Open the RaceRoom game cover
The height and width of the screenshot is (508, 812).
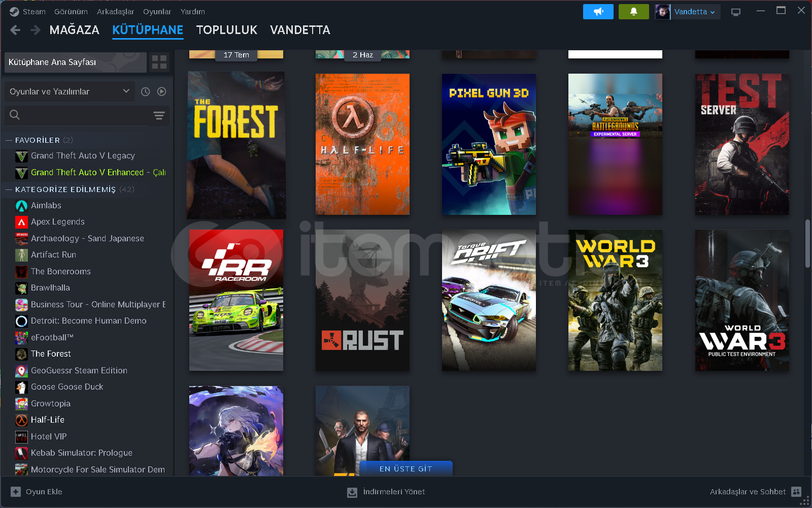(236, 300)
